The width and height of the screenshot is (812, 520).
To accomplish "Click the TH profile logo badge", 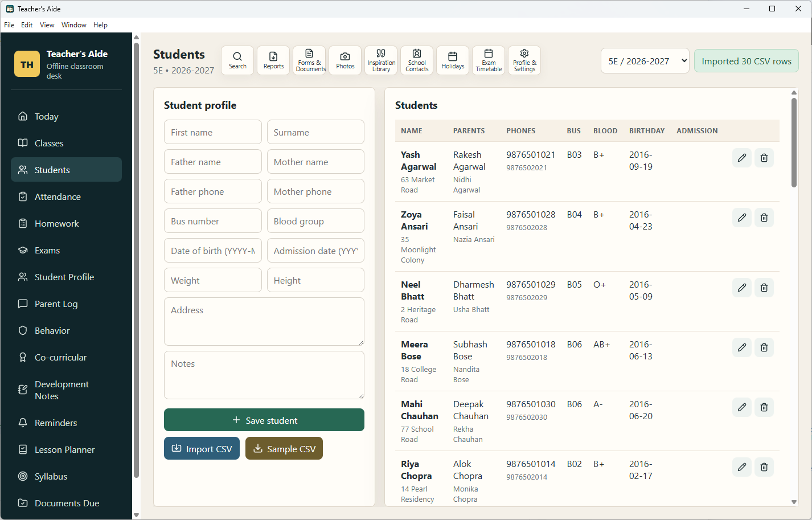I will (27, 64).
